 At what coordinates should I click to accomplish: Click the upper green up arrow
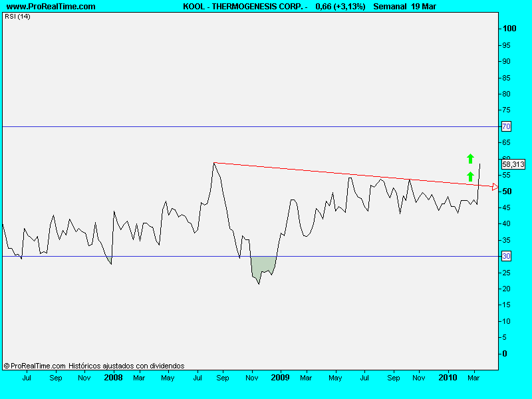[x=470, y=158]
